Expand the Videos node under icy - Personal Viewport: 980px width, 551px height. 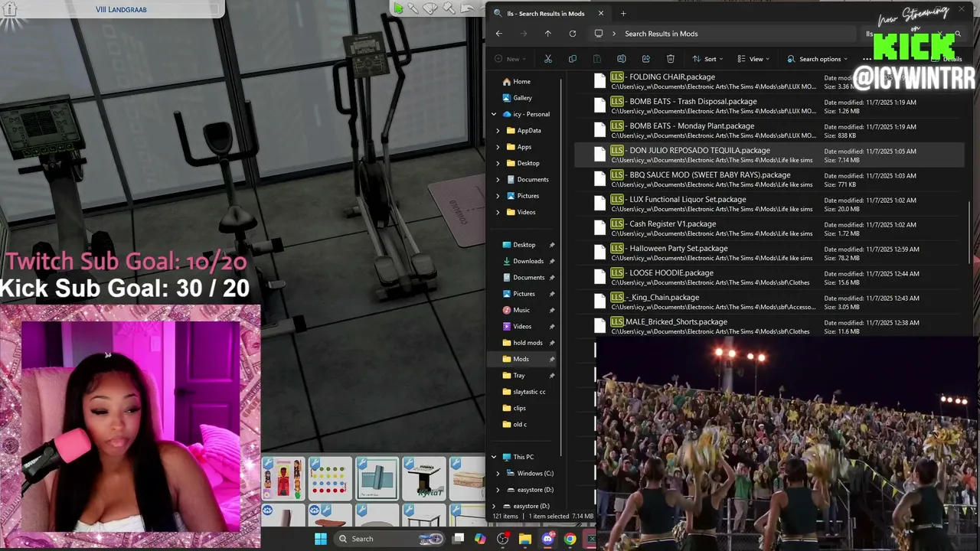[498, 212]
